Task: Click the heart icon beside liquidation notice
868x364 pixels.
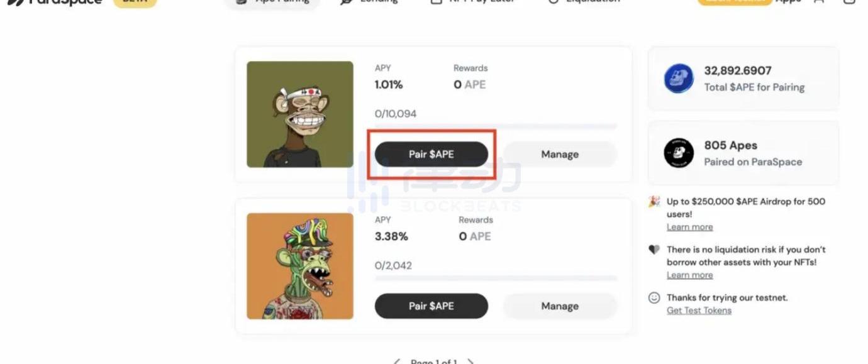Action: [x=654, y=250]
